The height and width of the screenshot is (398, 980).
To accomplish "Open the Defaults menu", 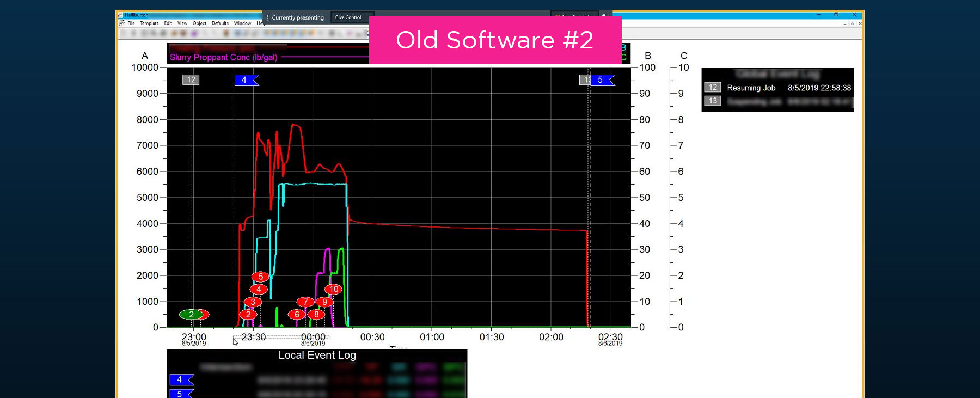I will click(220, 23).
